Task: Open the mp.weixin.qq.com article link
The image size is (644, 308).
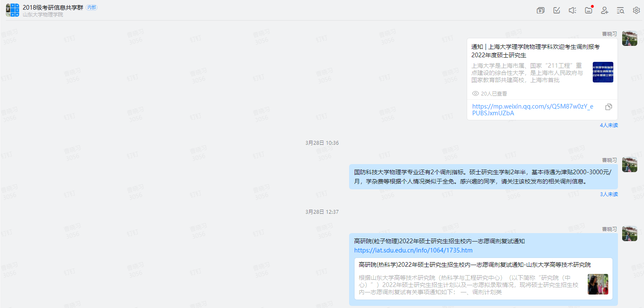Action: pos(532,109)
